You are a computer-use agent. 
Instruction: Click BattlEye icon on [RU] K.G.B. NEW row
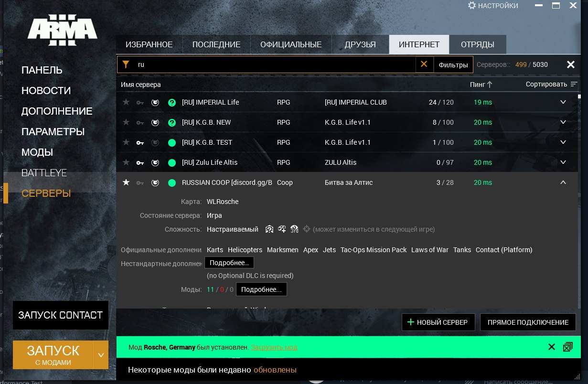155,122
